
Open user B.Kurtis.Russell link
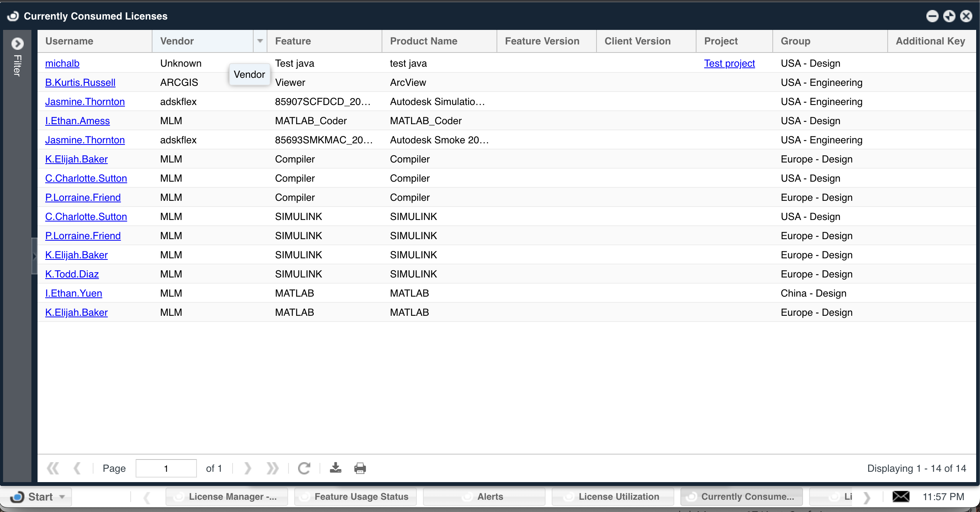click(80, 82)
